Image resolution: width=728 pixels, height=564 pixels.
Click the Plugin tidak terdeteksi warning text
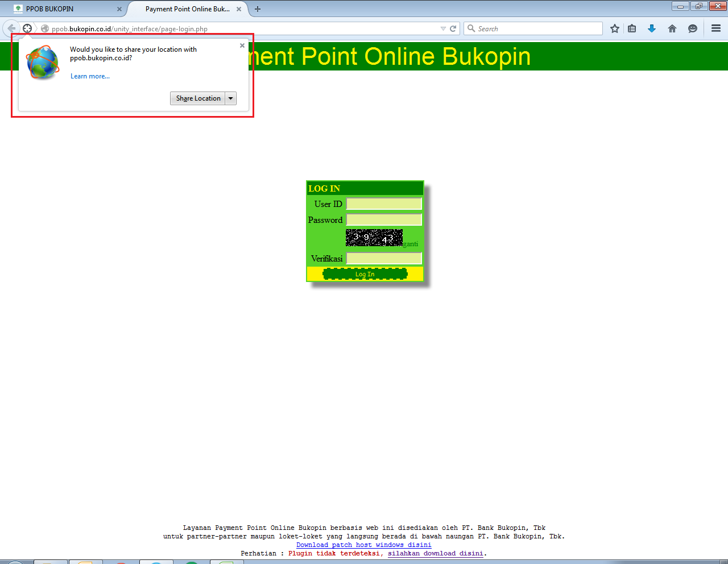tap(336, 553)
